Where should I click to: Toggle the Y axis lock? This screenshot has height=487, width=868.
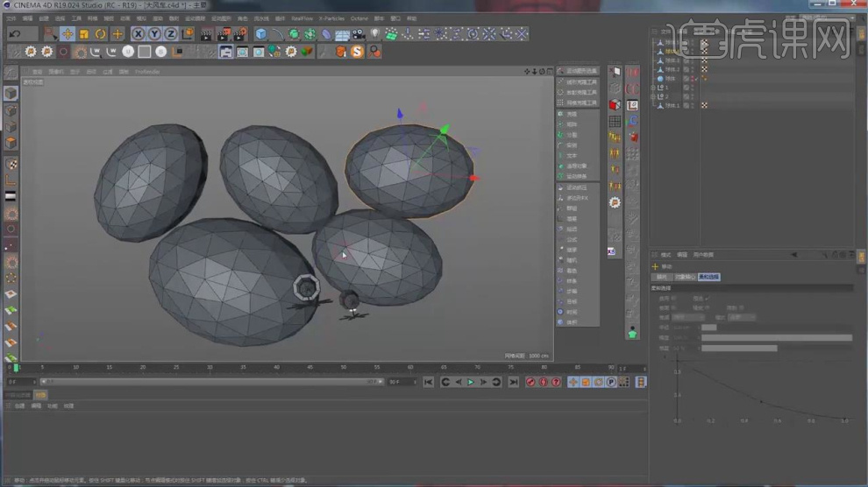click(154, 34)
